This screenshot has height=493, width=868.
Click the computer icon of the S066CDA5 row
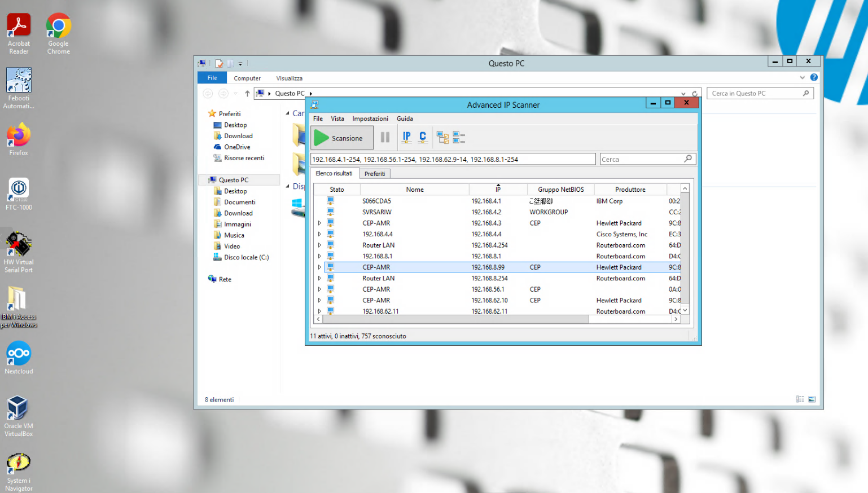point(330,201)
